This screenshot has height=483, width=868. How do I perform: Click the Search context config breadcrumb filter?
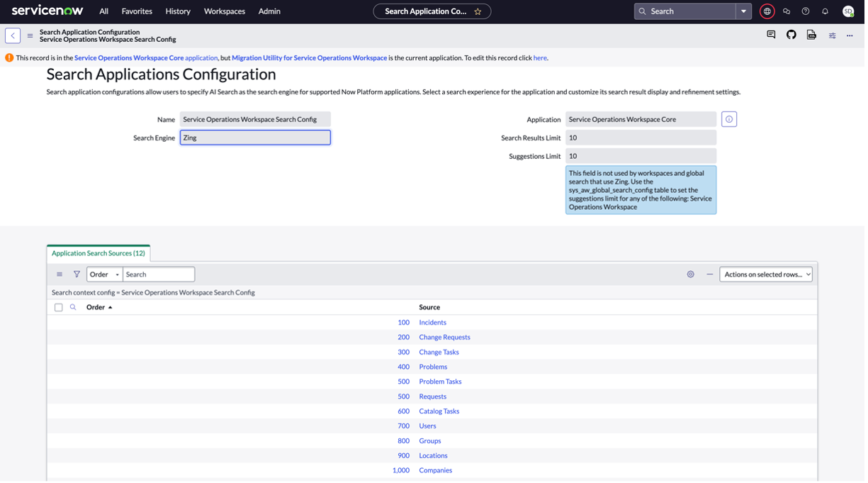(x=154, y=294)
